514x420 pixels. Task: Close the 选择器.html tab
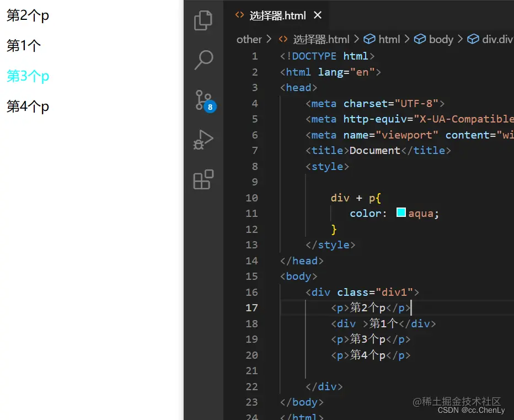click(x=317, y=15)
